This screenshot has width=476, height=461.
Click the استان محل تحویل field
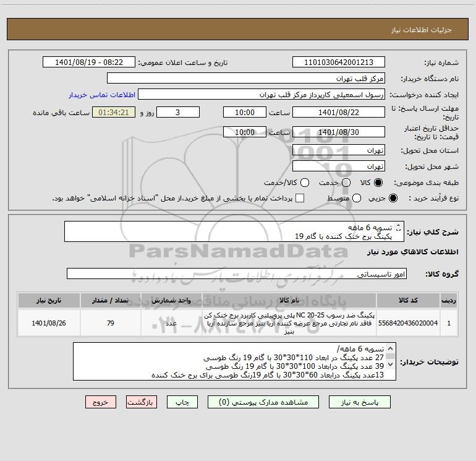pos(339,150)
